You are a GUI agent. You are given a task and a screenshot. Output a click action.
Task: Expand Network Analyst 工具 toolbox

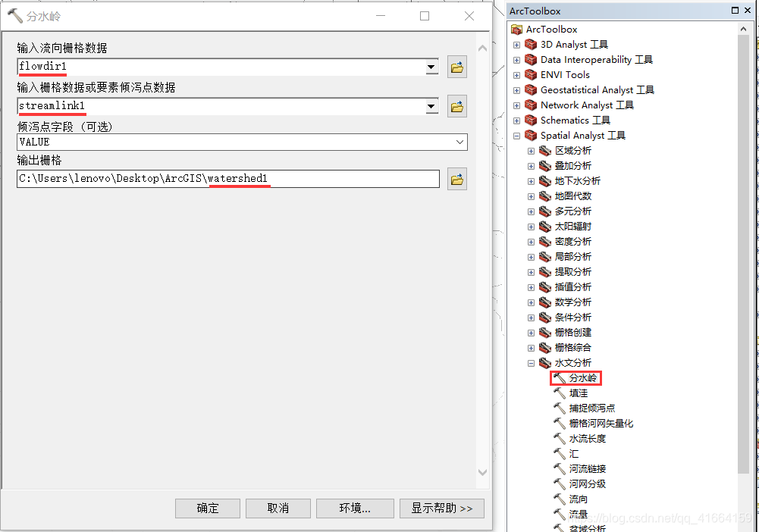tap(516, 105)
